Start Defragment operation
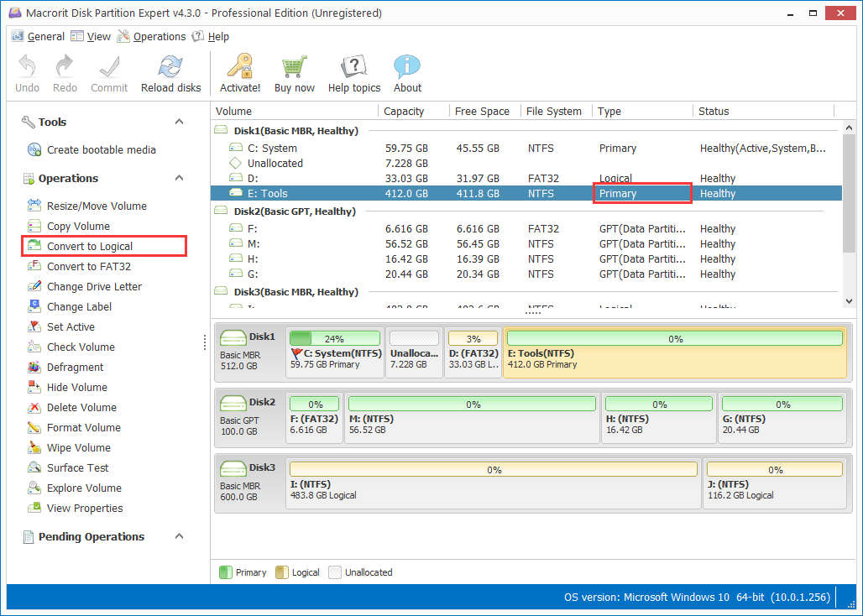Screen dimensions: 863x616 [65, 368]
